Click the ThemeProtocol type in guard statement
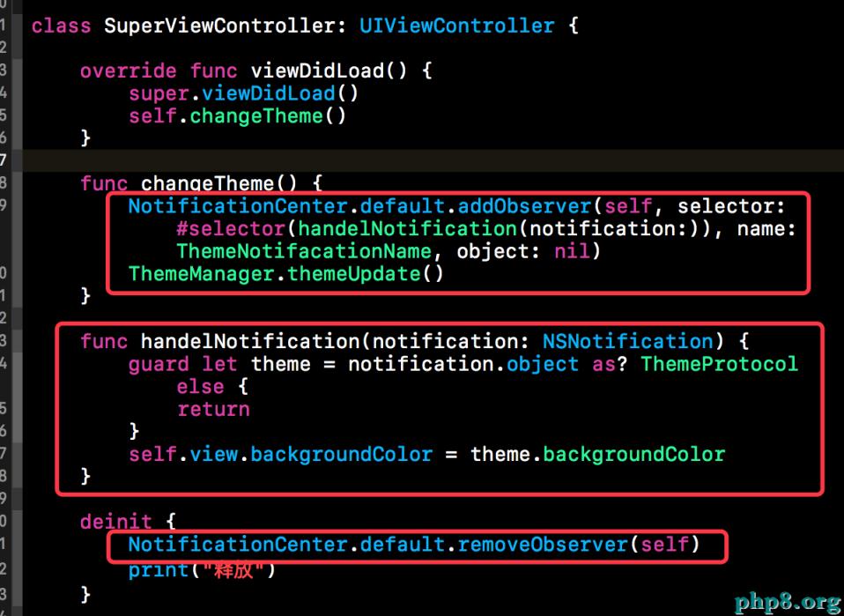Viewport: 844px width, 616px height. [x=720, y=364]
